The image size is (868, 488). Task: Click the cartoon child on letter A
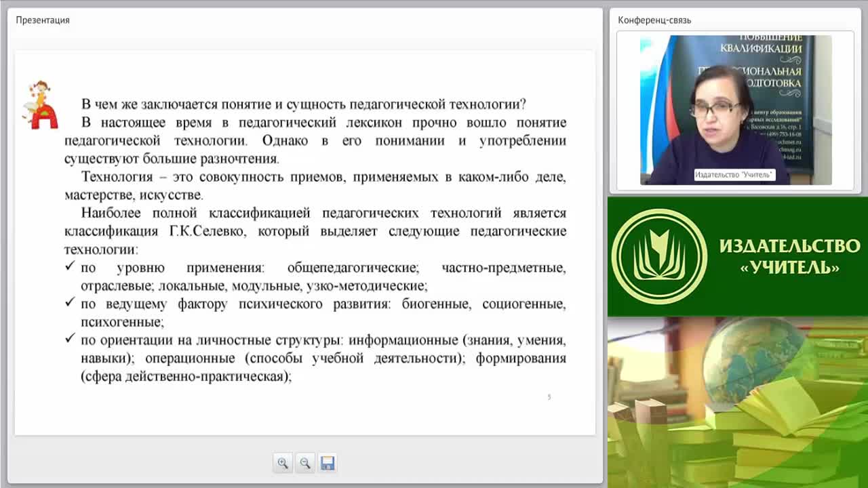41,105
